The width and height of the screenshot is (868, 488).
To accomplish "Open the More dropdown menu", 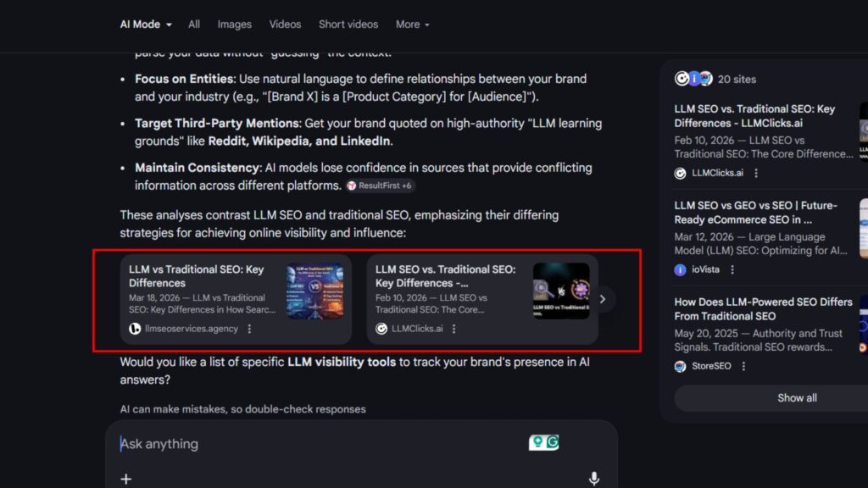I will point(412,25).
